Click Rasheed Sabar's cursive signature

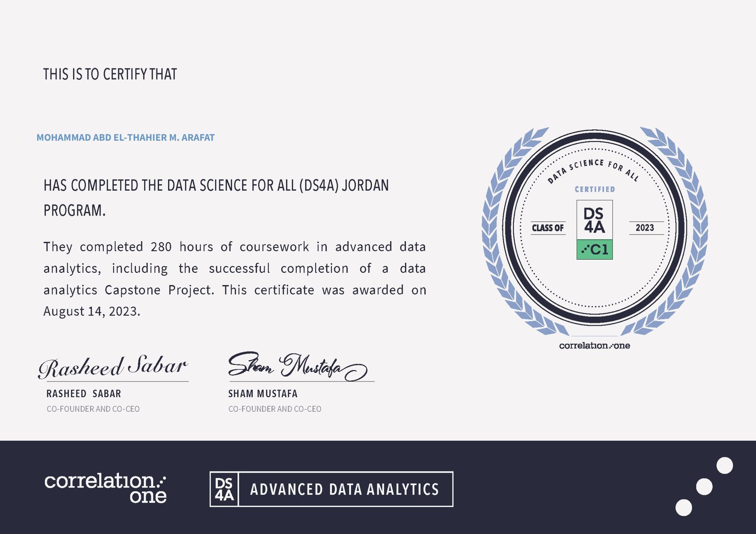click(112, 367)
